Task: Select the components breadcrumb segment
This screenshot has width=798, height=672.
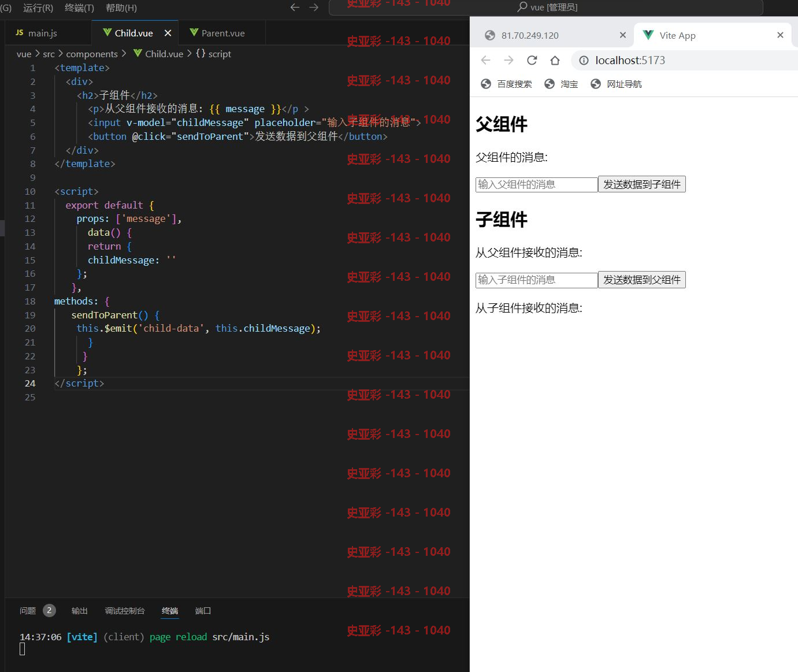Action: 92,54
